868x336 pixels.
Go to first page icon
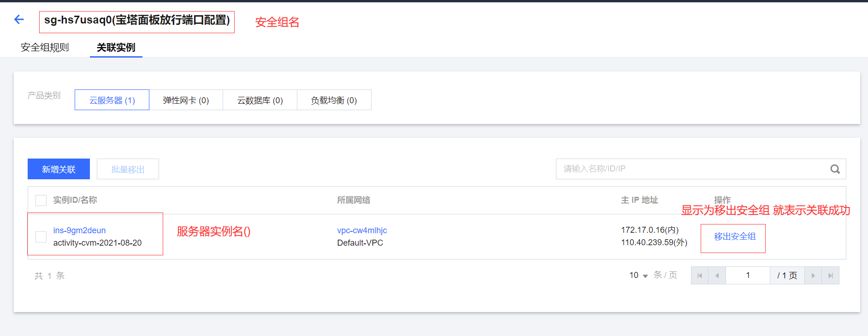pos(700,276)
